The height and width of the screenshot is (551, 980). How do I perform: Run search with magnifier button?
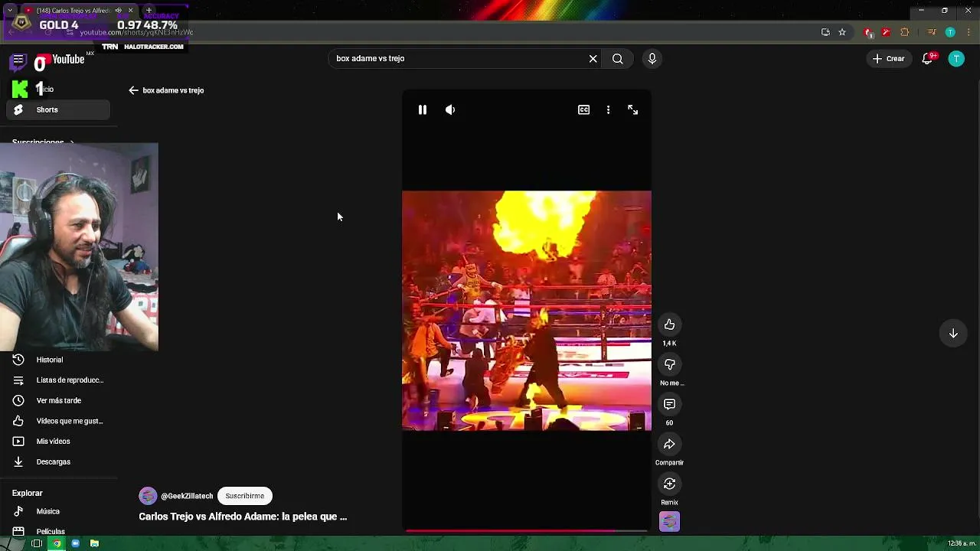click(x=617, y=59)
